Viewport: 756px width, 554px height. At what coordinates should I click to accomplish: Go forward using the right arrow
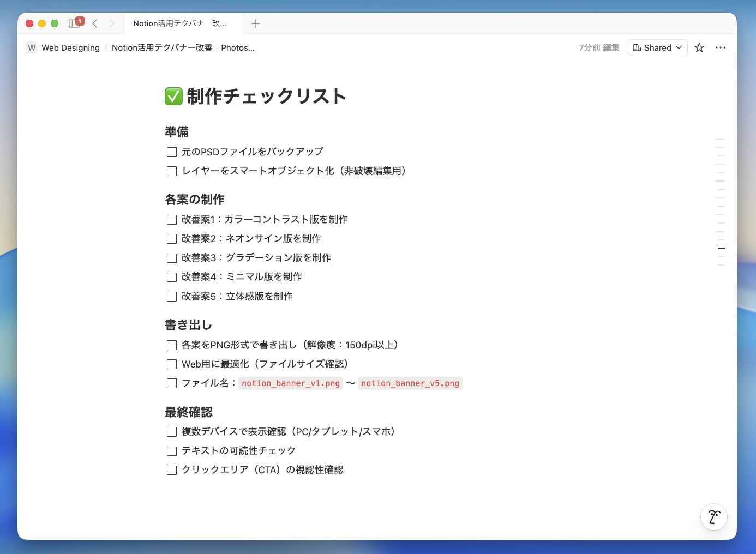click(x=112, y=23)
